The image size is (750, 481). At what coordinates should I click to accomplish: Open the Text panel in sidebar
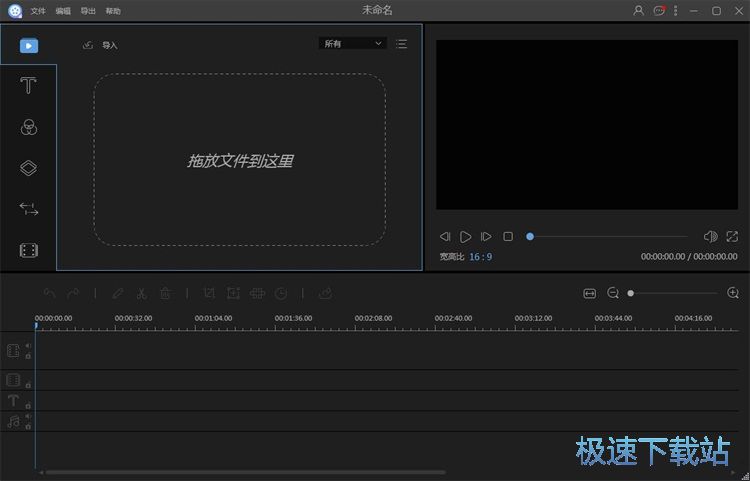[28, 86]
